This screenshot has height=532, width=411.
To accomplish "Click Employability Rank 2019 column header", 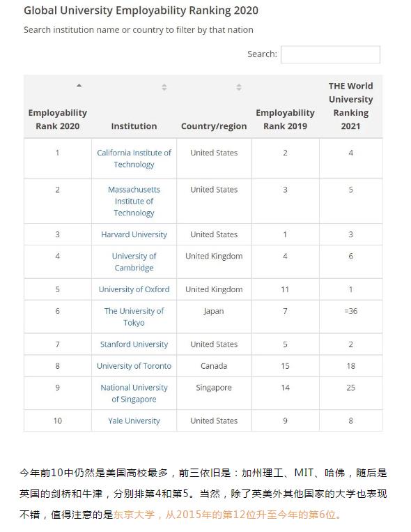I will (285, 119).
